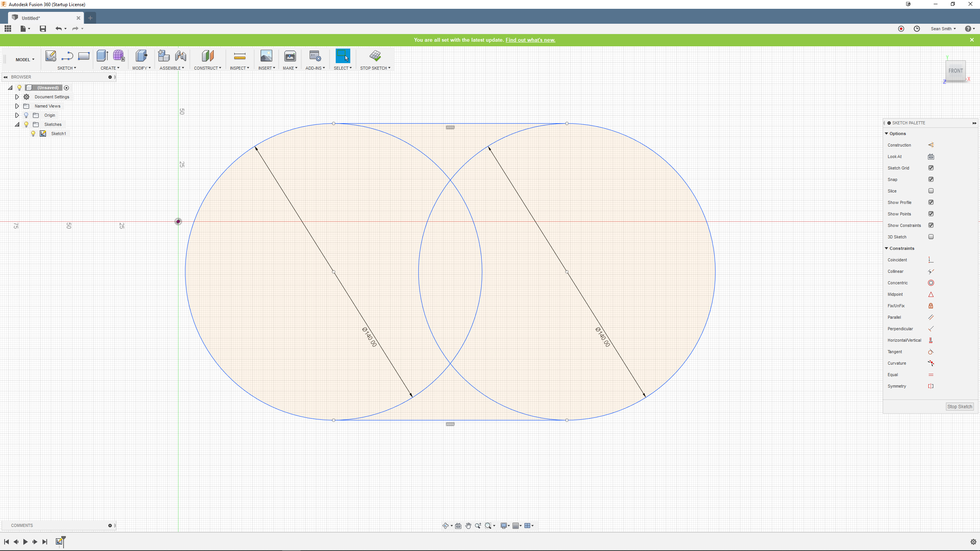The image size is (980, 551).
Task: Click the Fix/UnFix lock icon
Action: pyautogui.click(x=931, y=306)
